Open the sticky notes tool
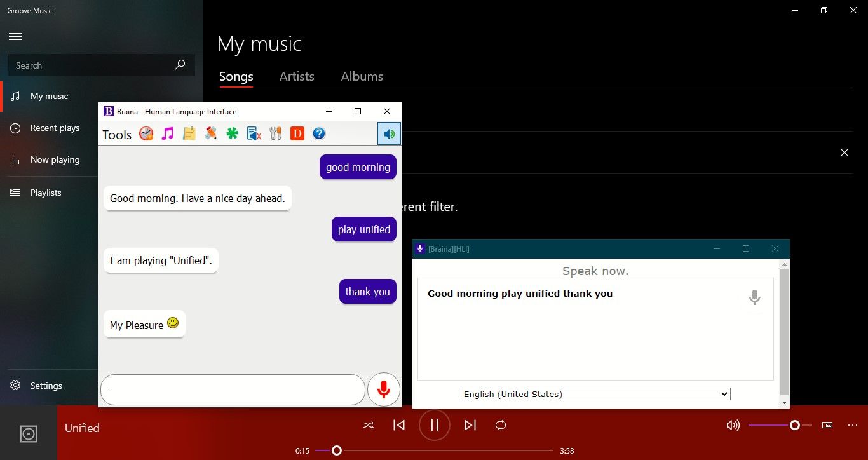This screenshot has height=460, width=868. point(189,133)
